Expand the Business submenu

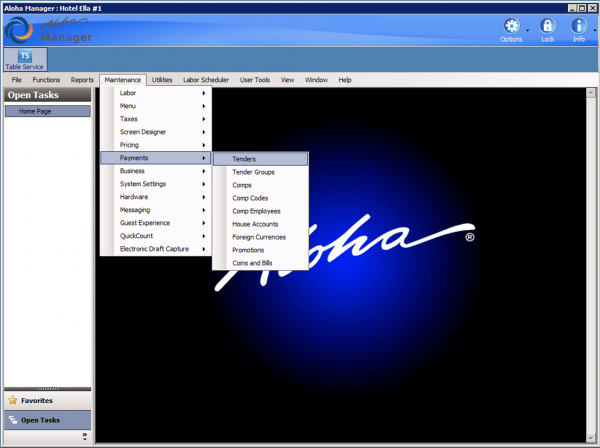(156, 171)
